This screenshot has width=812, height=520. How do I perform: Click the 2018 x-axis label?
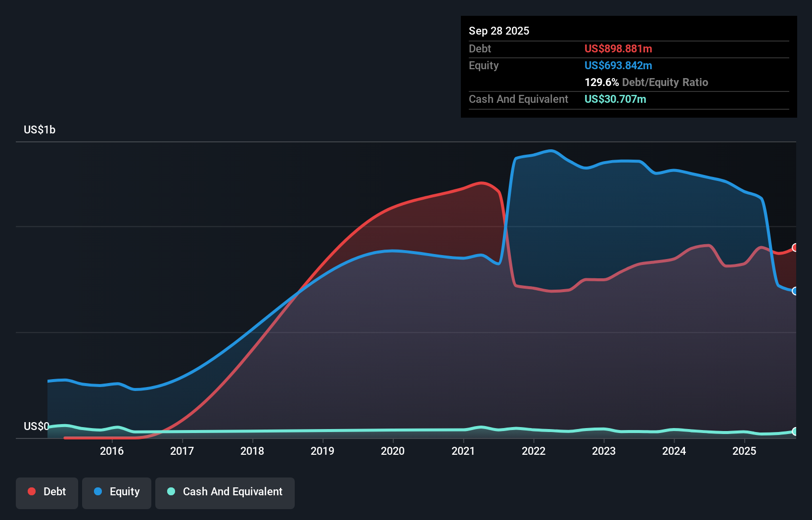pos(252,451)
